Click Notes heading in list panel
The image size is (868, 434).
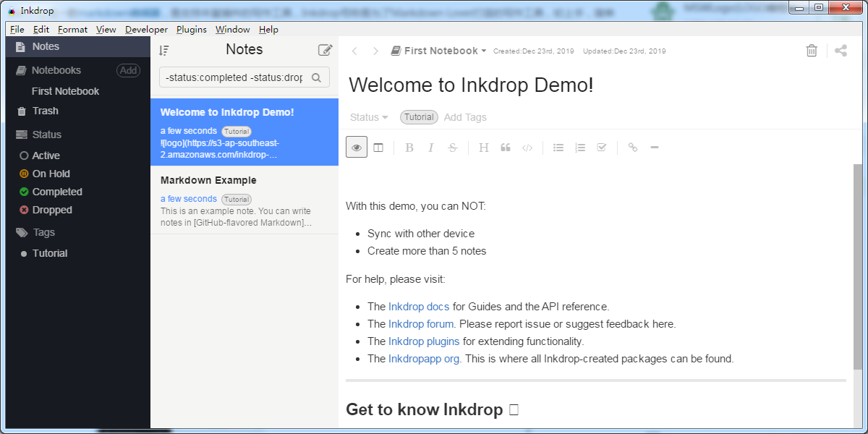coord(244,50)
